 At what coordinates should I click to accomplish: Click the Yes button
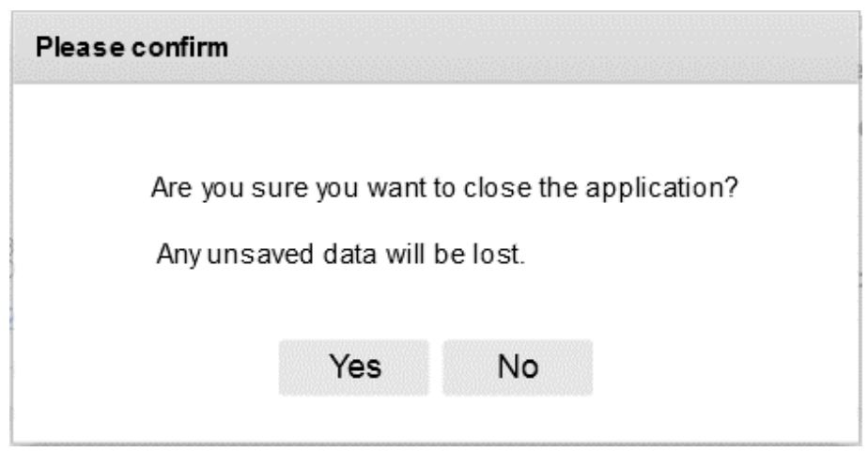pyautogui.click(x=354, y=367)
